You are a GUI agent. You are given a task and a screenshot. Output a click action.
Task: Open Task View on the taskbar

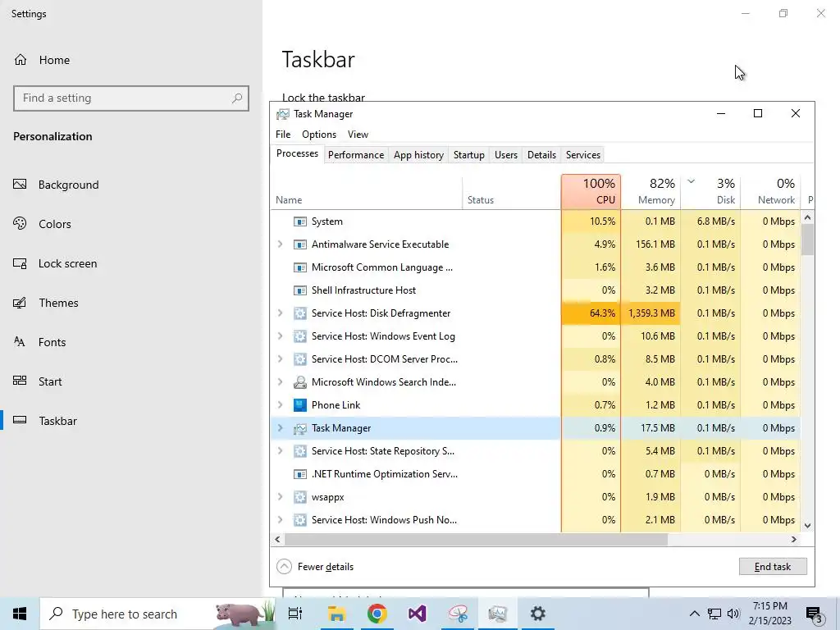click(x=295, y=614)
